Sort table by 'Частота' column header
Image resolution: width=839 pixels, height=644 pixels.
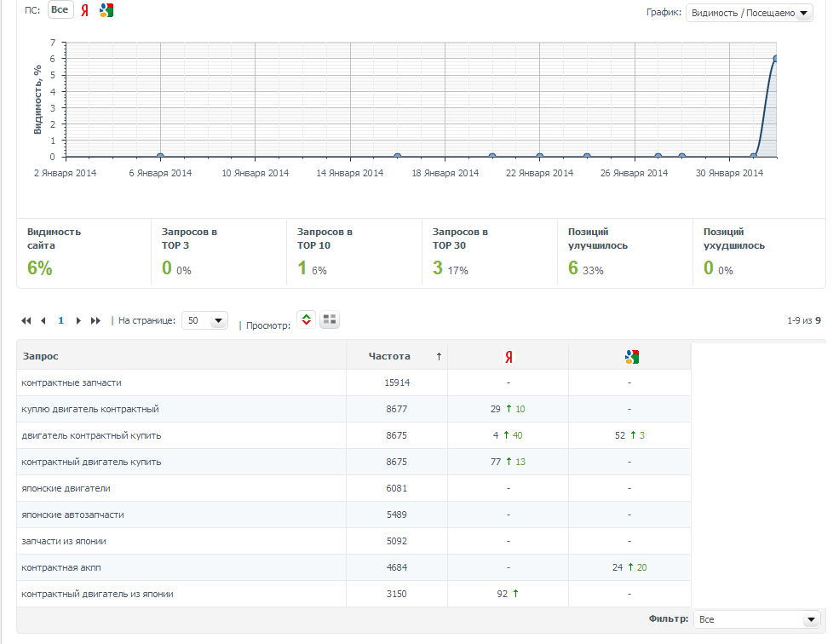click(389, 356)
